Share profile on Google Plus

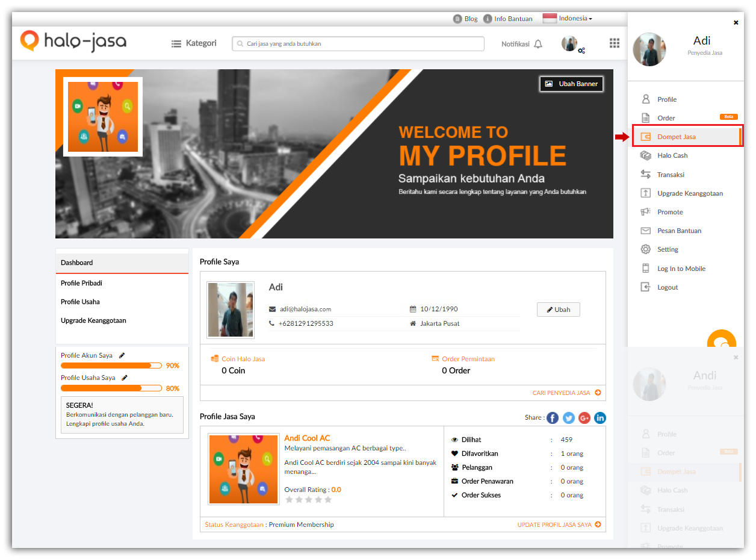tap(584, 418)
